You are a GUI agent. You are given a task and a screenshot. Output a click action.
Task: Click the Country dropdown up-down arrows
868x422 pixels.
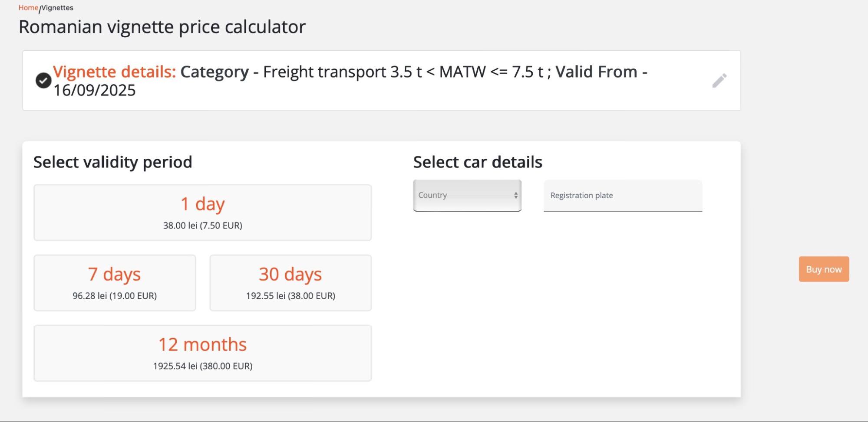(x=515, y=196)
